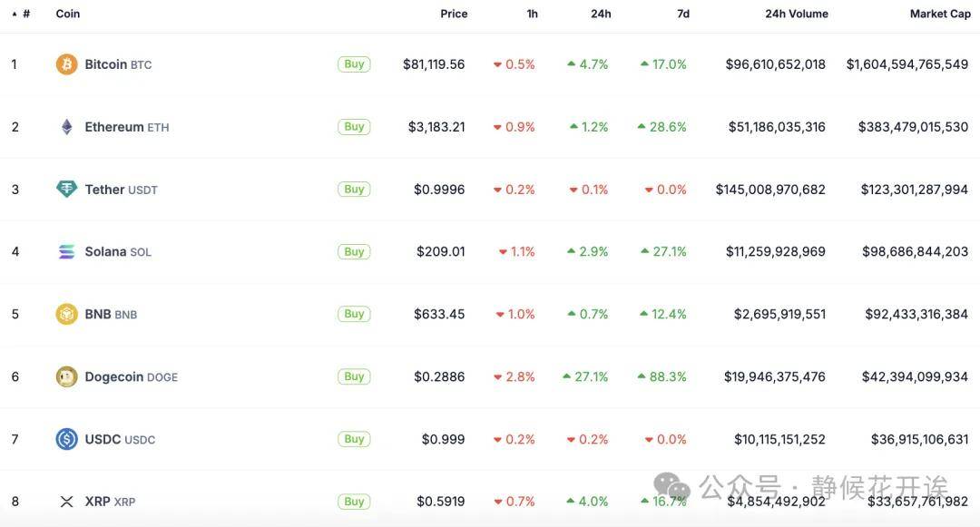Sort by the 24h Volume header
This screenshot has width=980, height=527.
797,14
